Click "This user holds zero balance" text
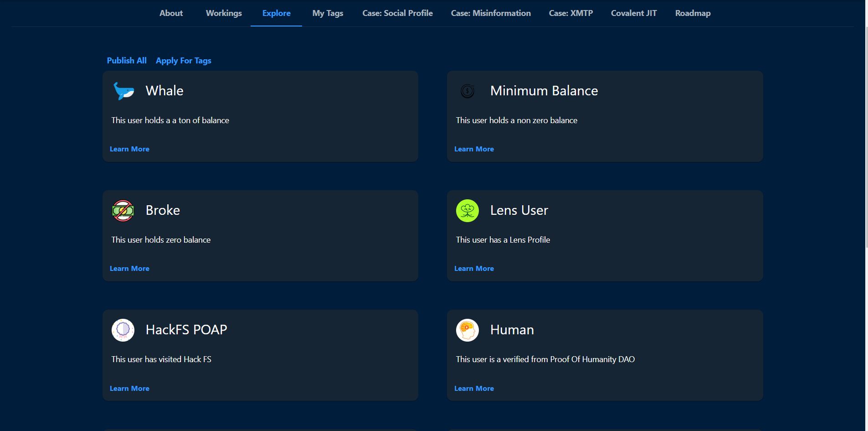 click(161, 240)
